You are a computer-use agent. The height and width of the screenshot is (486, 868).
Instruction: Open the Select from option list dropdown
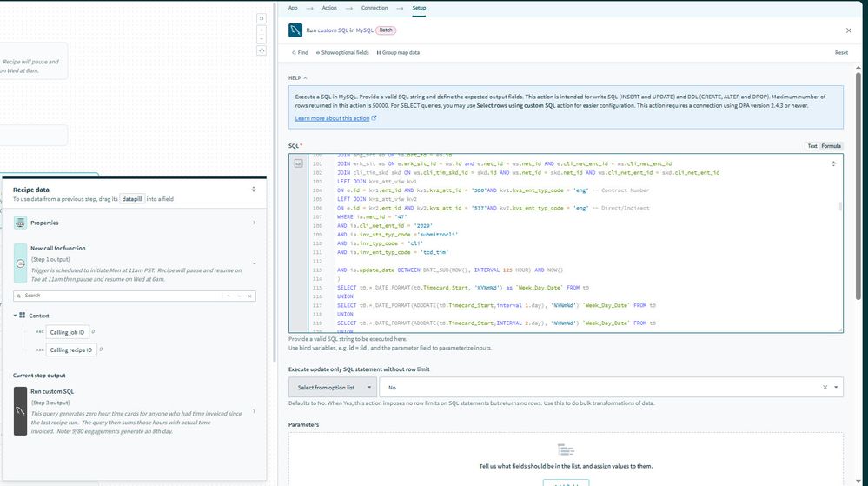coord(333,387)
